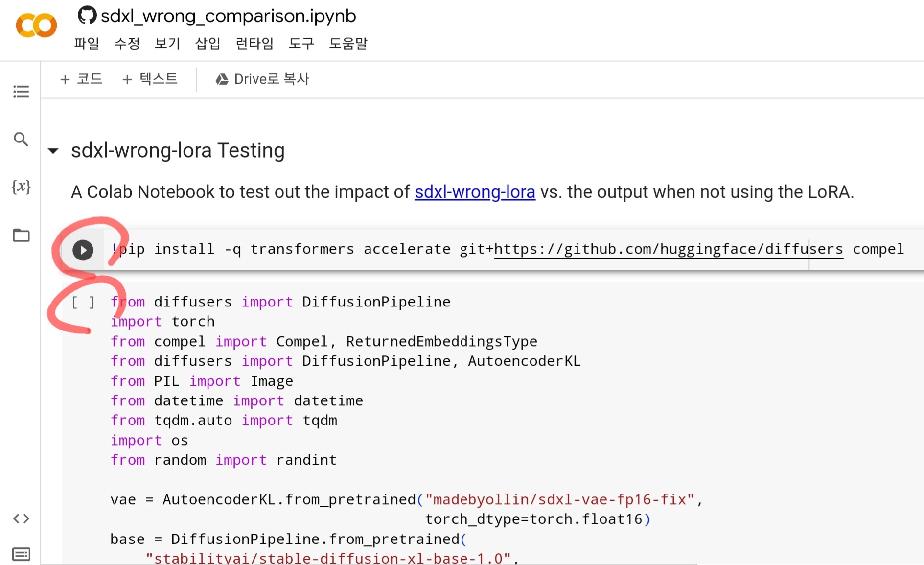This screenshot has width=924, height=565.
Task: Open the terminal panel icon
Action: click(21, 554)
